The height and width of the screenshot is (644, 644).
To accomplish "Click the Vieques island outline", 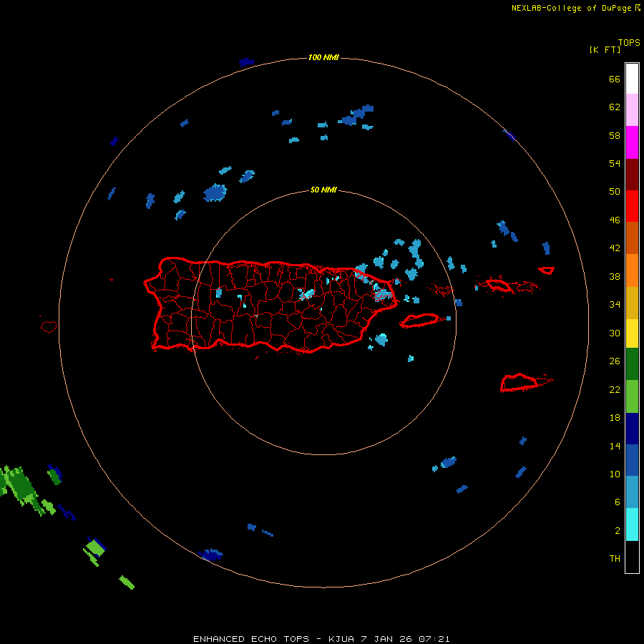I will coord(419,320).
